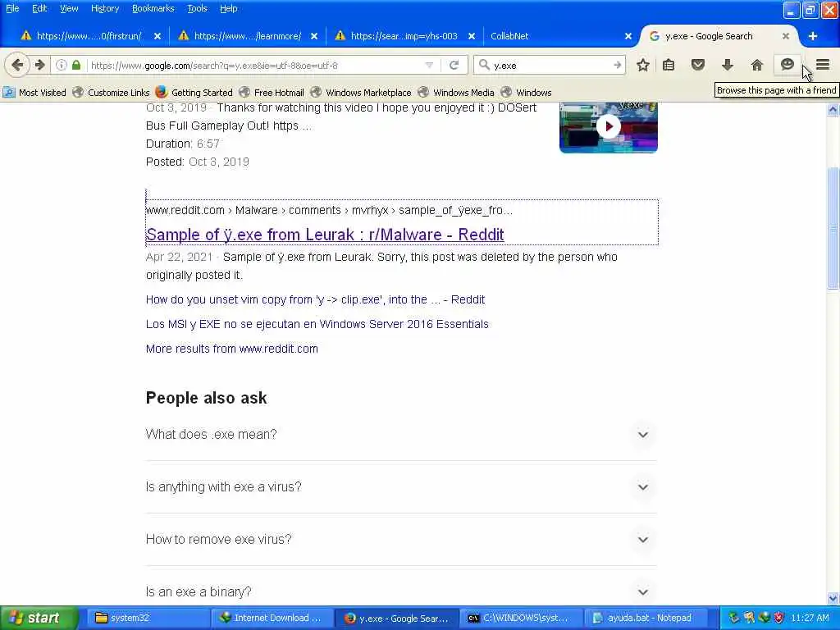Bookmark this page with the star icon
Screen dimensions: 840x630
tap(643, 66)
